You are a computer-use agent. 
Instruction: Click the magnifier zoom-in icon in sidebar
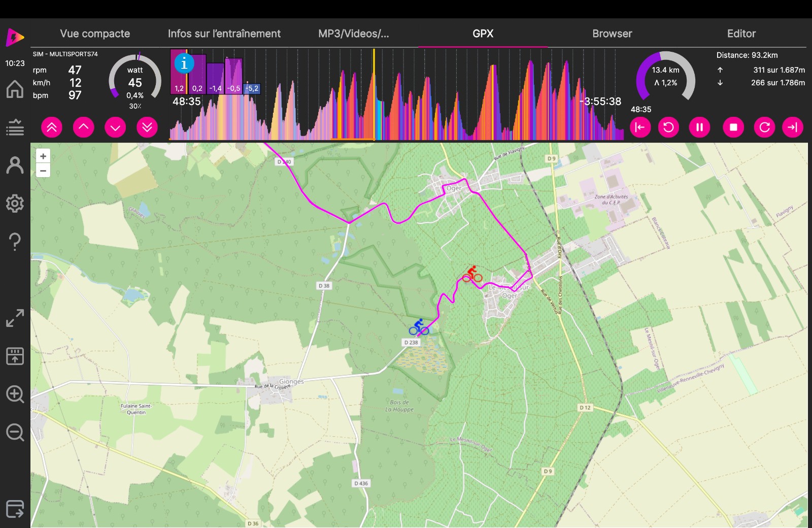click(15, 394)
